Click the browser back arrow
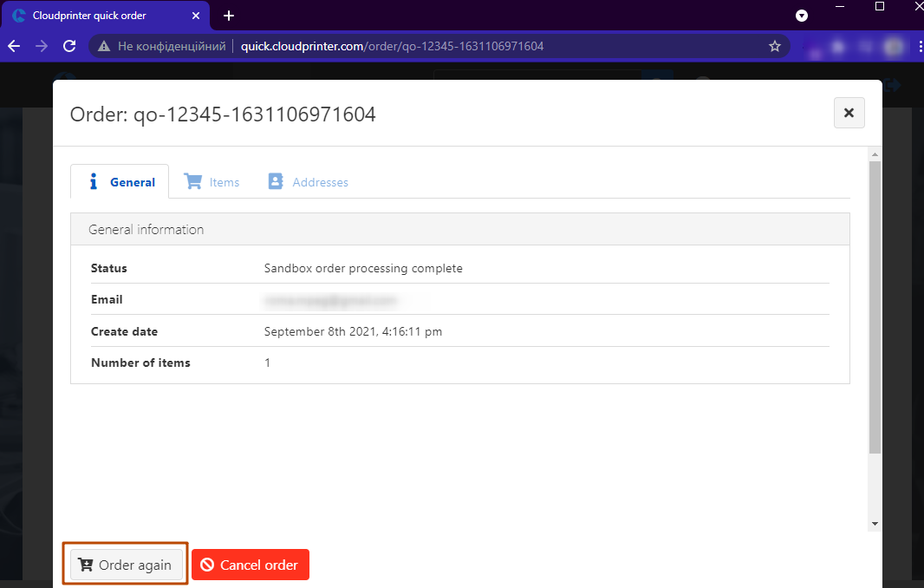Screen dimensions: 924x588 [x=14, y=46]
